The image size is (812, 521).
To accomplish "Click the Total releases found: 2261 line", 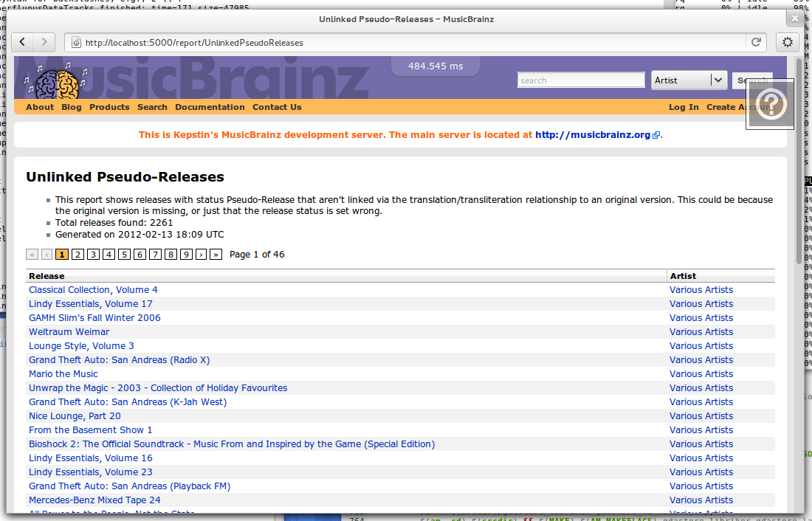I will (x=114, y=223).
